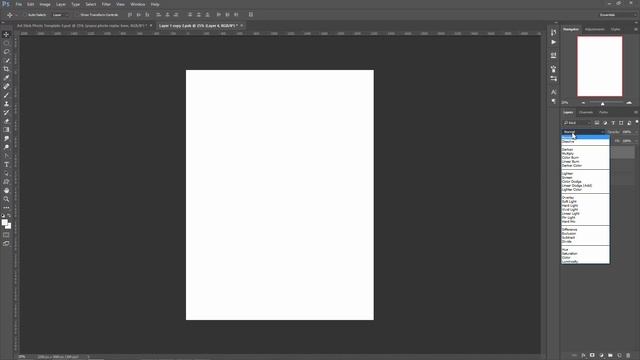Screen dimensions: 640x360
Task: Open the layer filter Kind dropdown
Action: [x=577, y=123]
